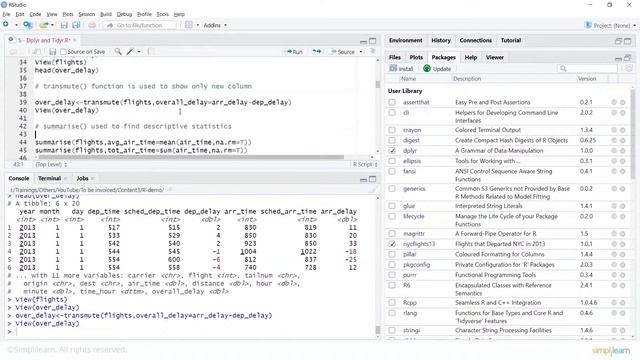Click the editor vertical scrollbar thumb
Screen dimensions: 640x360
point(378,84)
